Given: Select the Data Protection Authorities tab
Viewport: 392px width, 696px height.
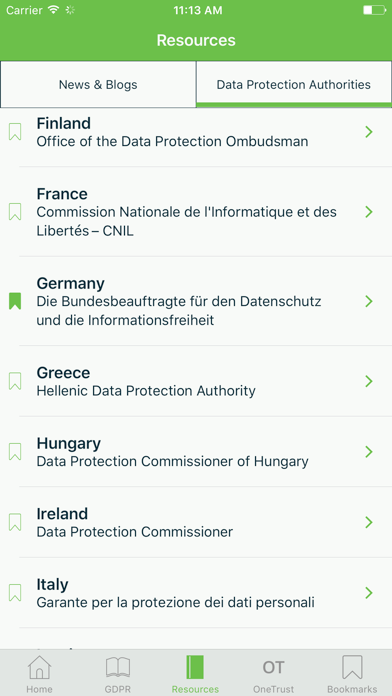Looking at the screenshot, I should coord(294,84).
